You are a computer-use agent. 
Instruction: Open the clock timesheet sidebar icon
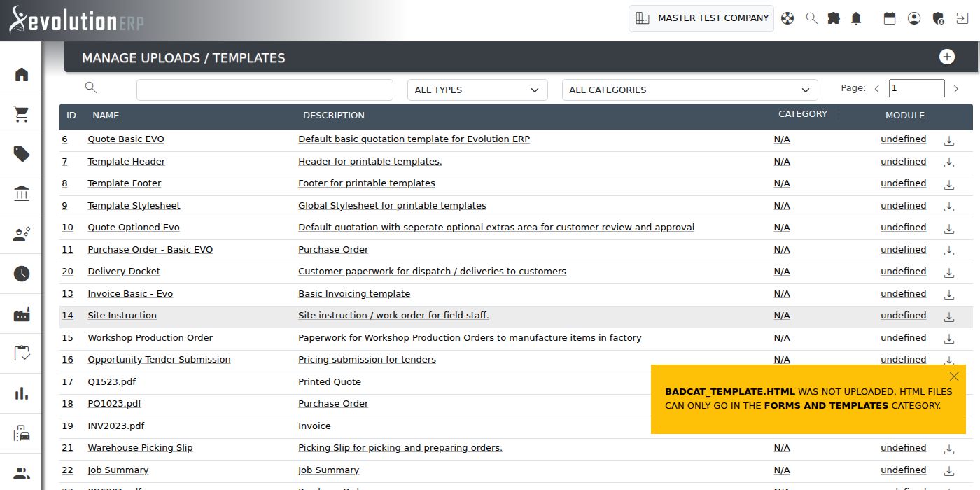(x=22, y=274)
